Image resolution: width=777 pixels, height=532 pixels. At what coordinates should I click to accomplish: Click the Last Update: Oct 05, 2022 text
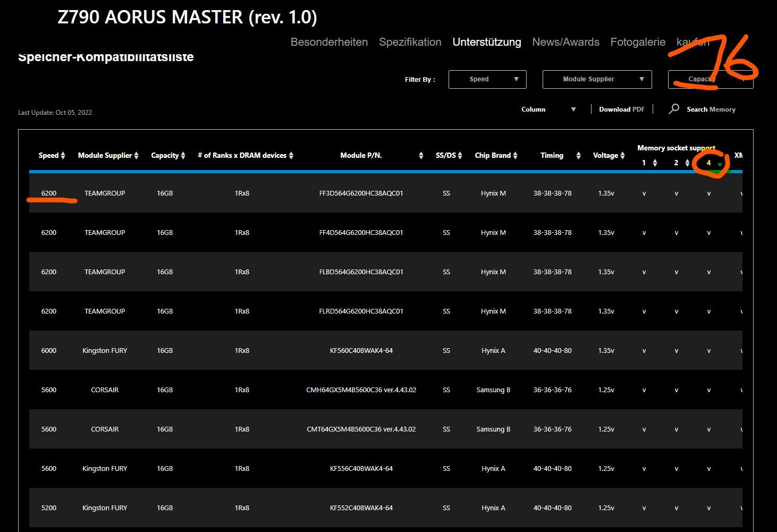55,113
